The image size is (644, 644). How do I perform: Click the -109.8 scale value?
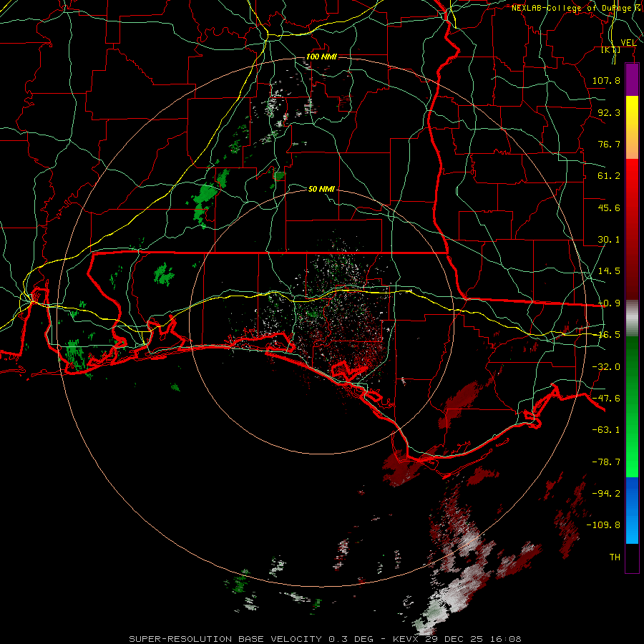tap(603, 525)
